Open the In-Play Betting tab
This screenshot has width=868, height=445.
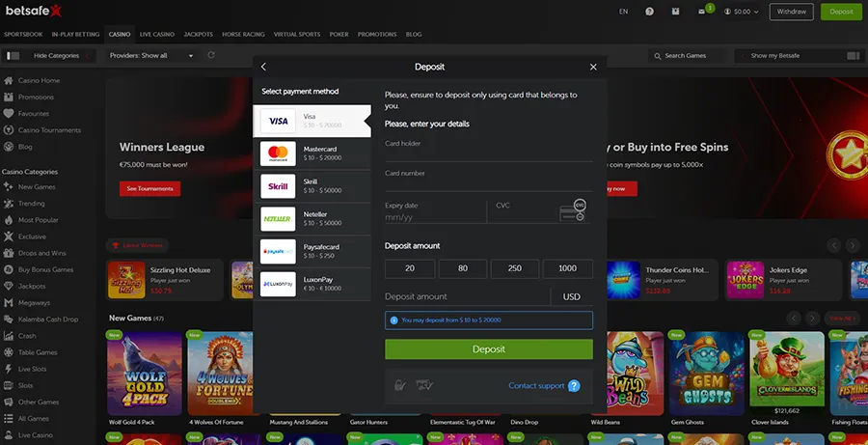pos(75,35)
